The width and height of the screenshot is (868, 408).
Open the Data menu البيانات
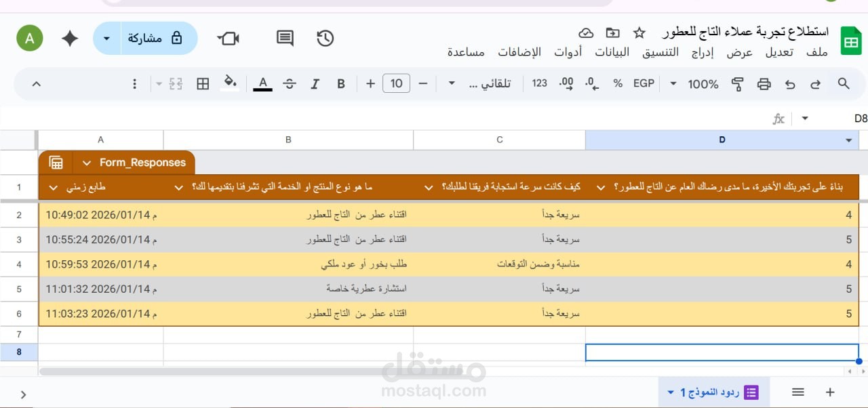612,52
